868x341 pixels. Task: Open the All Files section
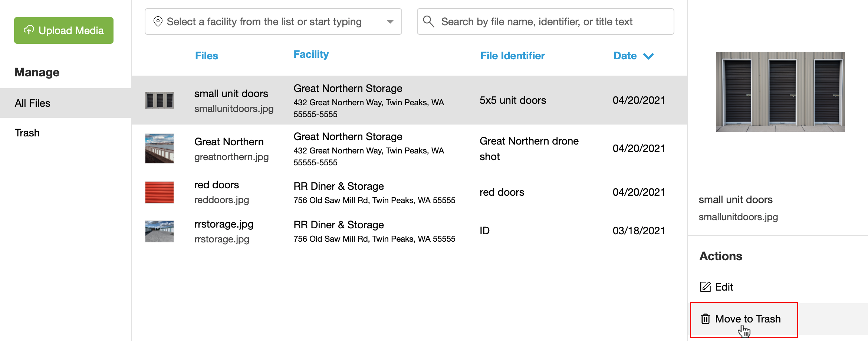click(33, 103)
